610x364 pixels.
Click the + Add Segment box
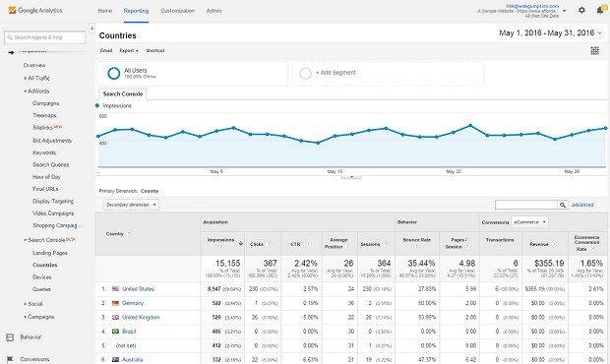point(388,73)
